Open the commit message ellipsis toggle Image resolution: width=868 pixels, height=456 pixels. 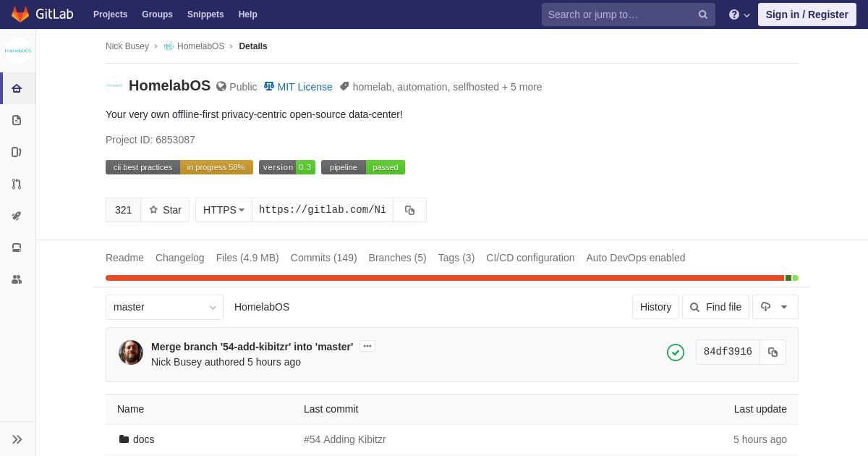click(367, 346)
